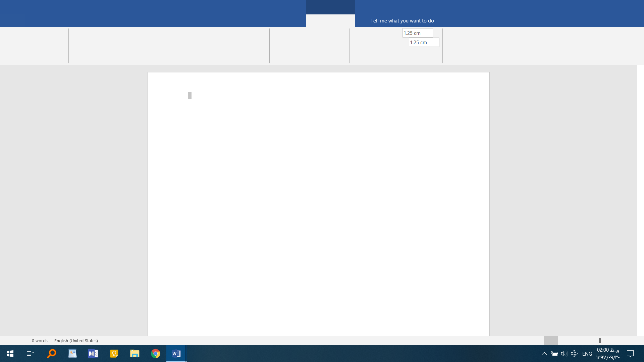The width and height of the screenshot is (644, 362).
Task: Open the 0 words count in status bar
Action: [40, 341]
